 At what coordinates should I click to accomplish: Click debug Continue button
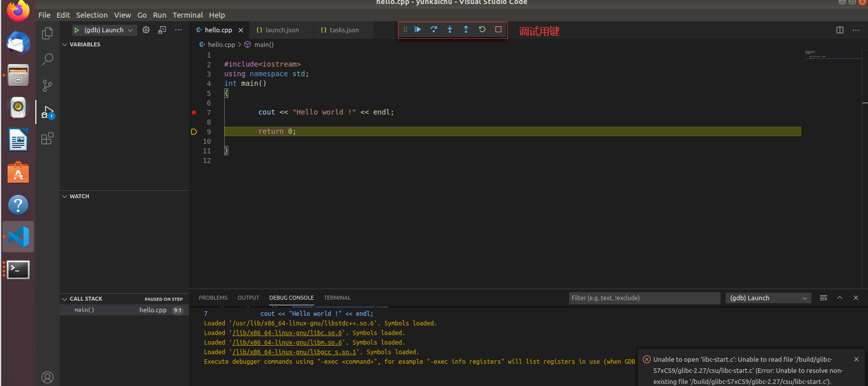click(418, 29)
